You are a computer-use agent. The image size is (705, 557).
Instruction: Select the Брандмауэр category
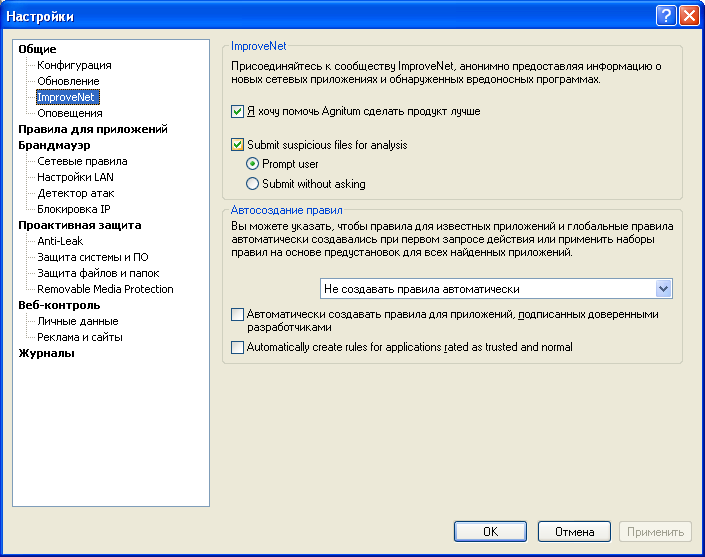click(x=54, y=145)
